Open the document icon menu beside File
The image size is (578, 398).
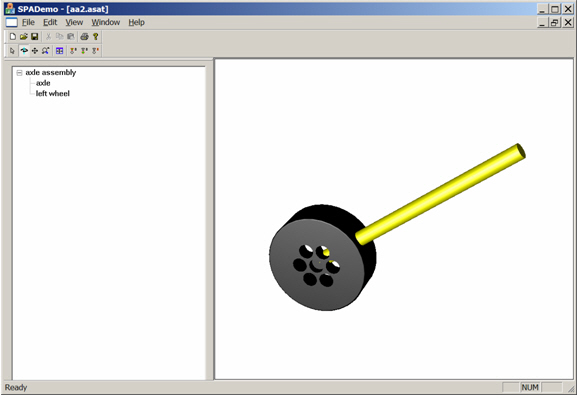[x=11, y=22]
